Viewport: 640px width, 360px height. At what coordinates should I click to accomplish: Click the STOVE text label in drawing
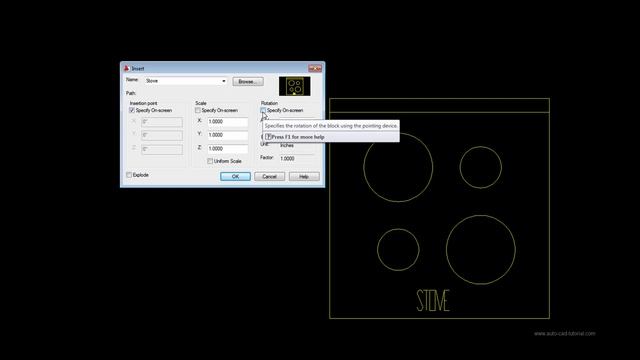pyautogui.click(x=433, y=300)
